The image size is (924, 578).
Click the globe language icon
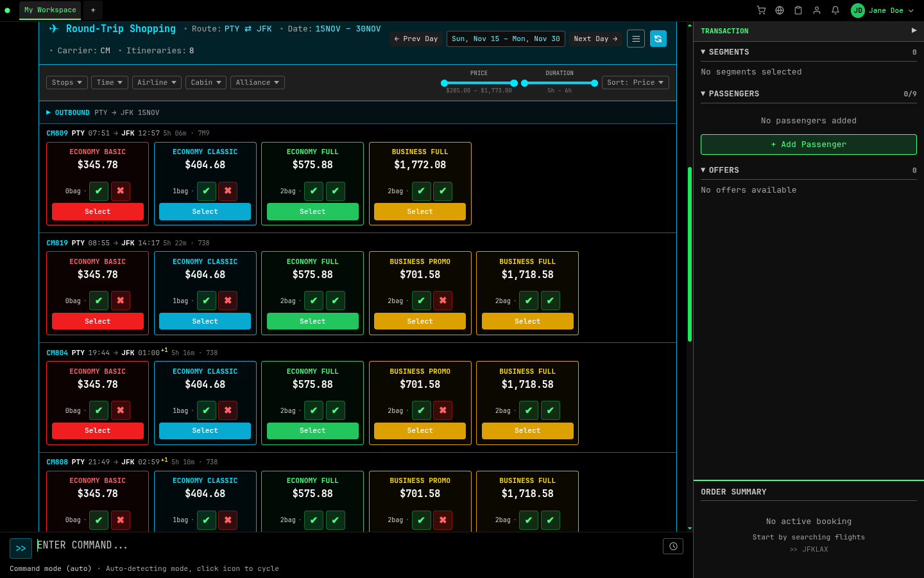point(780,10)
